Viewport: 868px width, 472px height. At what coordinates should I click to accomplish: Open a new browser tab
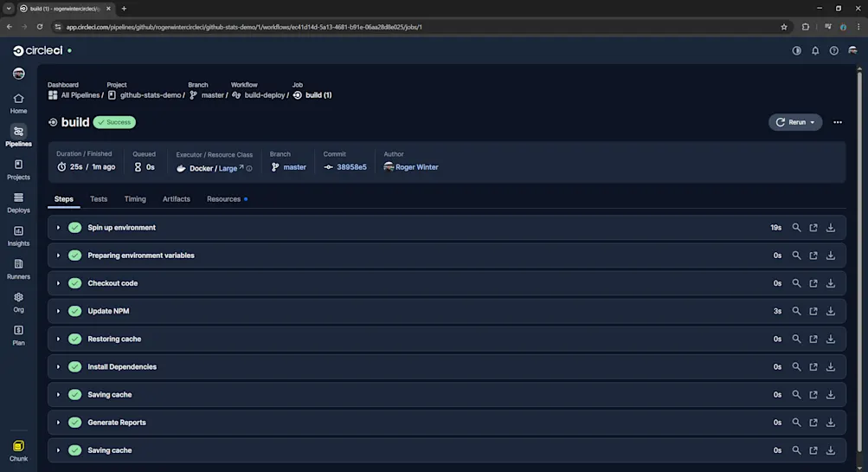click(x=124, y=9)
